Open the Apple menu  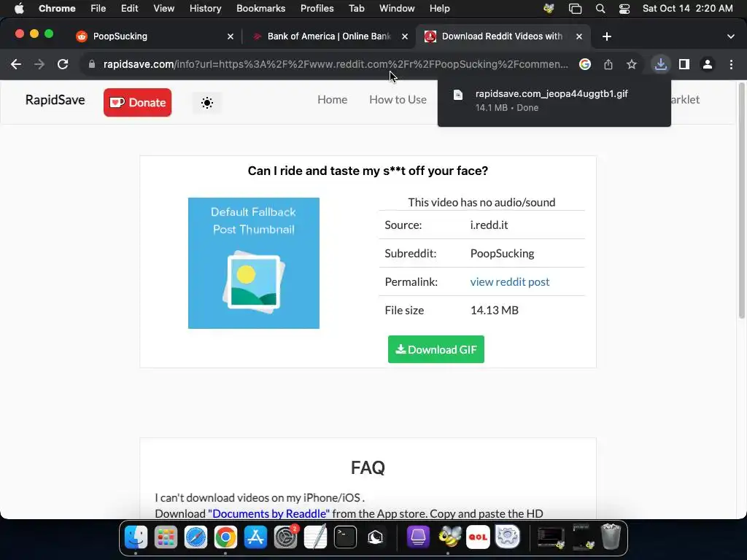point(19,9)
